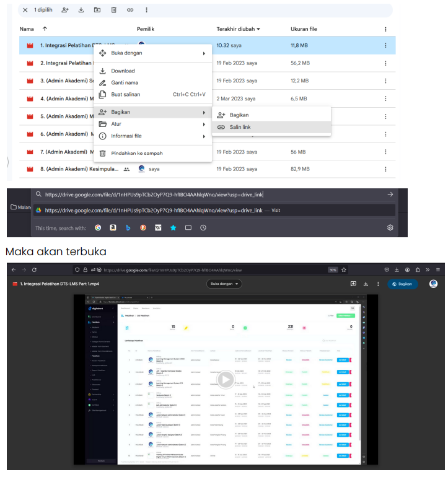This screenshot has width=448, height=477.
Task: Click the add comment icon in viewer toolbar
Action: tap(353, 284)
